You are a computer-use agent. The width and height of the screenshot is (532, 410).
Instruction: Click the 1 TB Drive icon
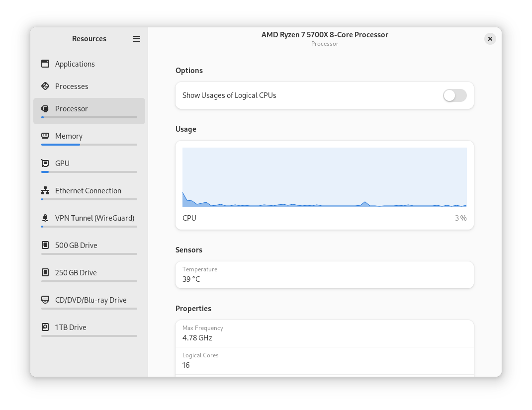(45, 327)
